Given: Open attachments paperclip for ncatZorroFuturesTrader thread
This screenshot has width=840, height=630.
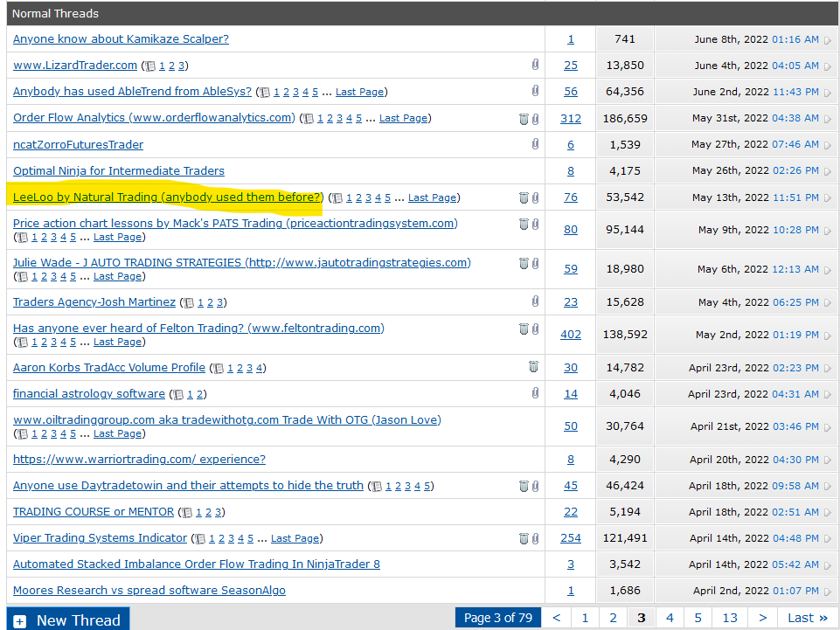Looking at the screenshot, I should (x=535, y=143).
